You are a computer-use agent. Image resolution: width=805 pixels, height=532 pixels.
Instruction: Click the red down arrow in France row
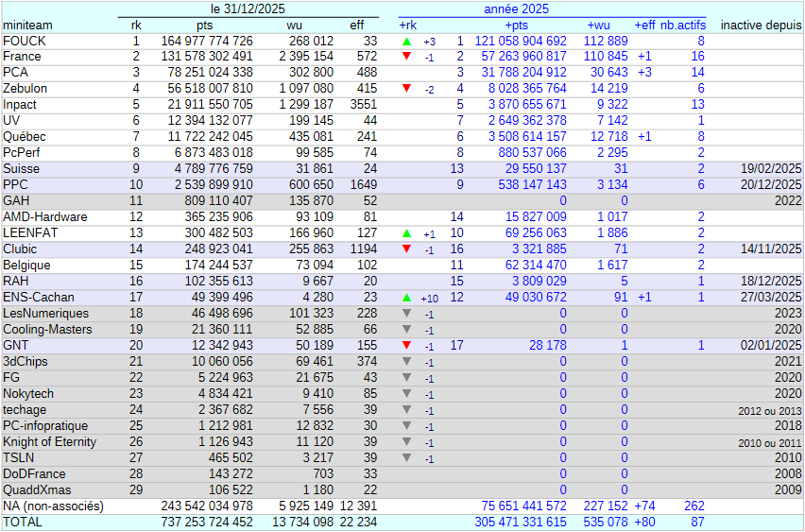click(x=406, y=56)
